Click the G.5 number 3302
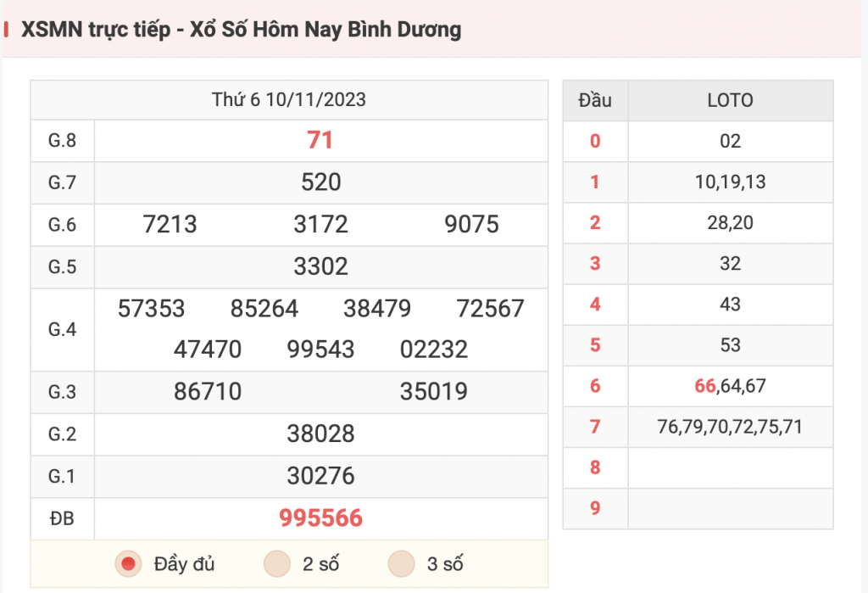Image resolution: width=868 pixels, height=593 pixels. click(x=320, y=266)
